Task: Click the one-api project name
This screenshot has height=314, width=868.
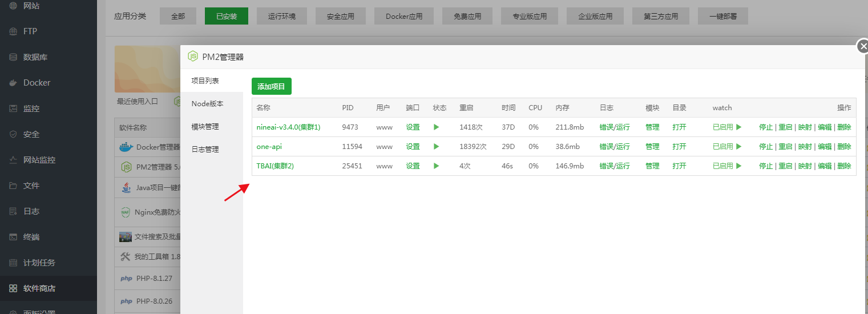Action: 269,146
